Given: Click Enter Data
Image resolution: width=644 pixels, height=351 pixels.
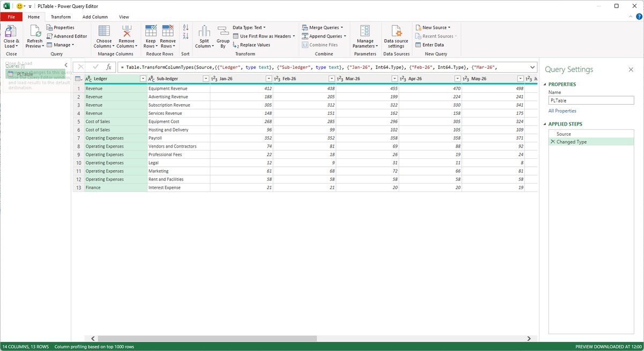Looking at the screenshot, I should click(x=429, y=45).
